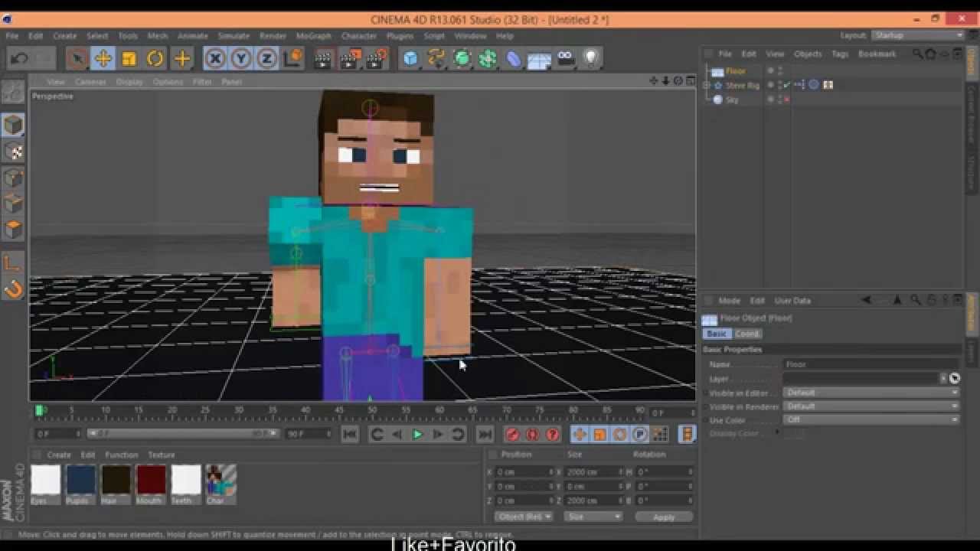This screenshot has width=980, height=551.
Task: Open Visible in Renderer dropdown
Action: (x=871, y=406)
